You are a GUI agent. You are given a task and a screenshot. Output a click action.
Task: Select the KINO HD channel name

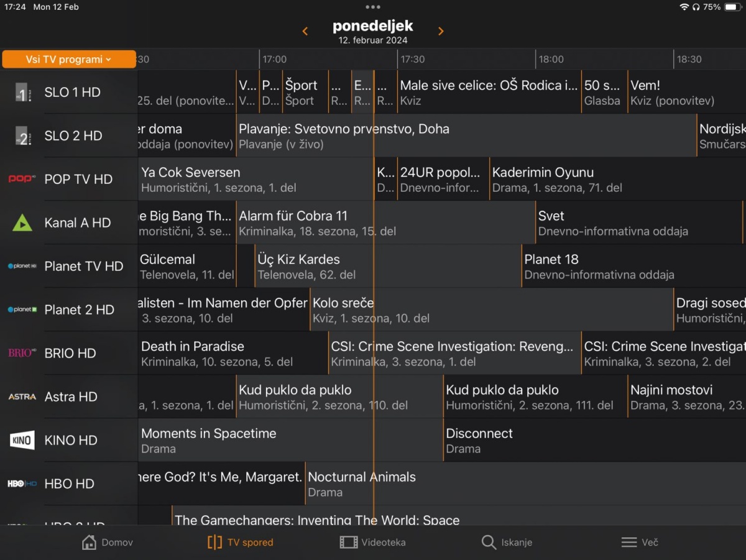(71, 440)
